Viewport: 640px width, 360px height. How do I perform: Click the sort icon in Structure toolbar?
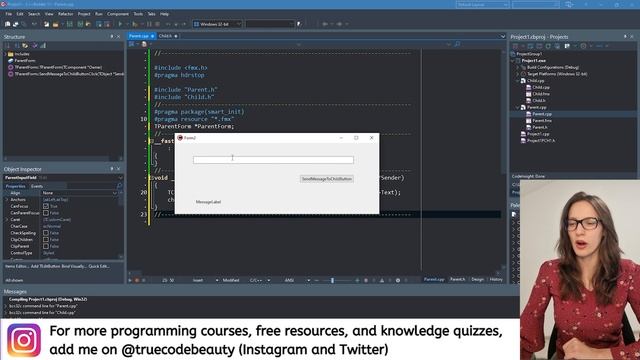coord(17,45)
